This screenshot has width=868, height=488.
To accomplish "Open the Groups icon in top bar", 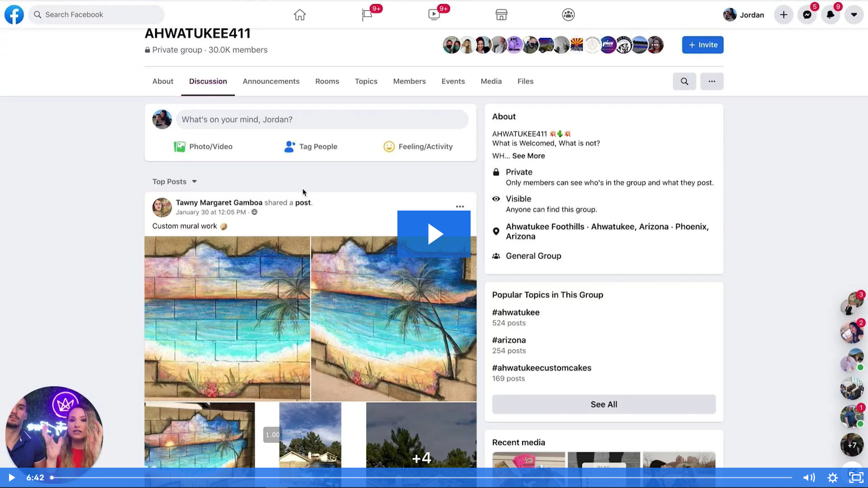I will pyautogui.click(x=568, y=15).
